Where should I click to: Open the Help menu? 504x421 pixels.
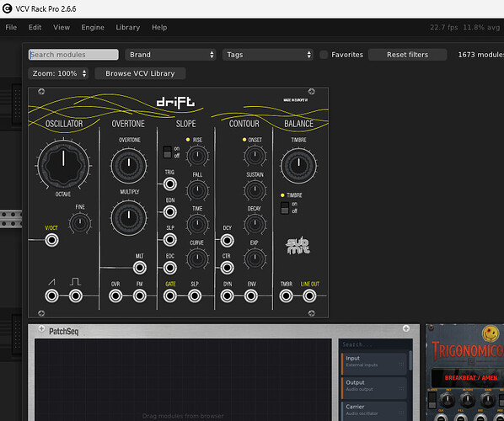159,27
